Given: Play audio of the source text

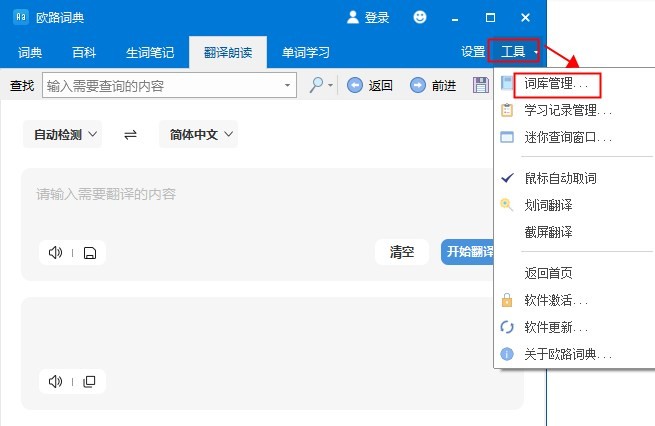Looking at the screenshot, I should pyautogui.click(x=55, y=253).
